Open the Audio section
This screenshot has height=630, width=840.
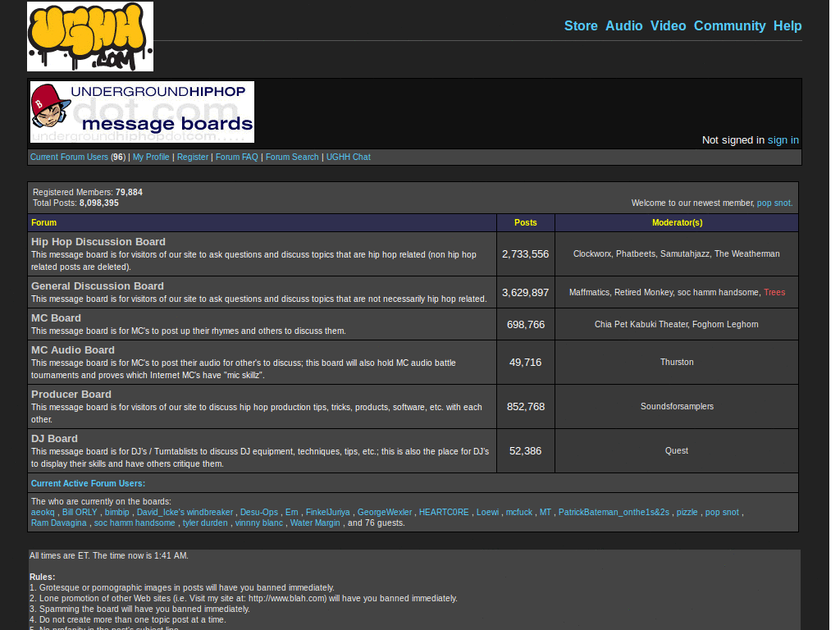623,25
